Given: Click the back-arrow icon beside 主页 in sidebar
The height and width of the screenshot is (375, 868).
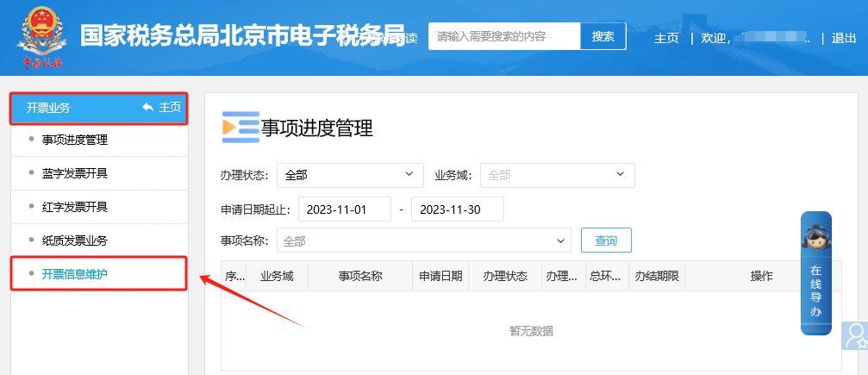Looking at the screenshot, I should pos(147,108).
